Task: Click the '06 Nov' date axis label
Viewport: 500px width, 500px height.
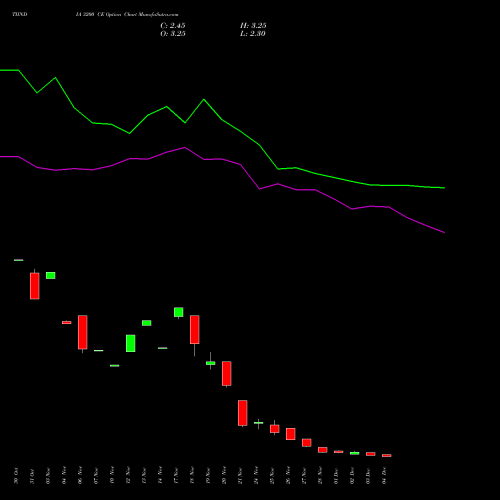Action: click(x=80, y=476)
